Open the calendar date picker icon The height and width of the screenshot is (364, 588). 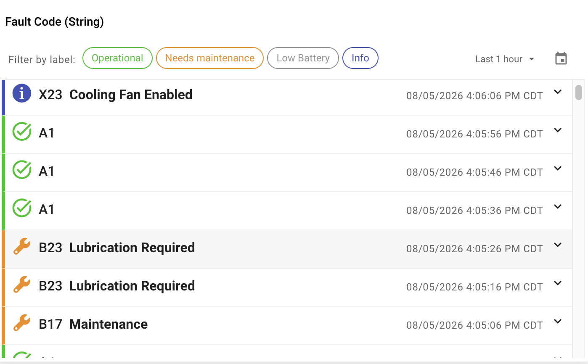(561, 58)
